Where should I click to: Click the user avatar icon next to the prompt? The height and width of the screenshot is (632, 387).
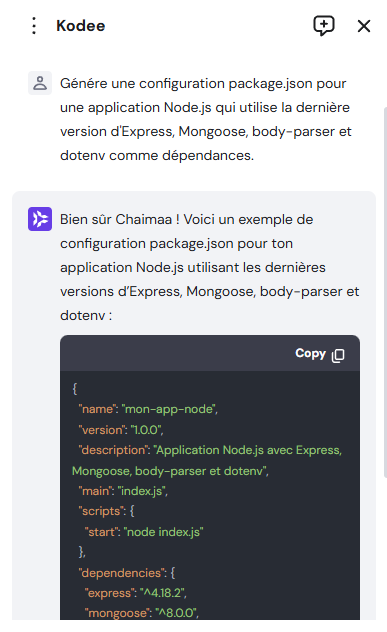pyautogui.click(x=40, y=83)
